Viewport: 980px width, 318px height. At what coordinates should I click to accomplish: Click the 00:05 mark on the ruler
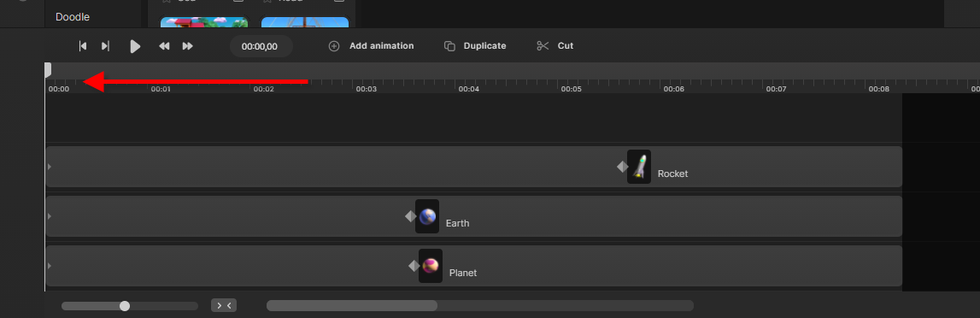point(572,89)
